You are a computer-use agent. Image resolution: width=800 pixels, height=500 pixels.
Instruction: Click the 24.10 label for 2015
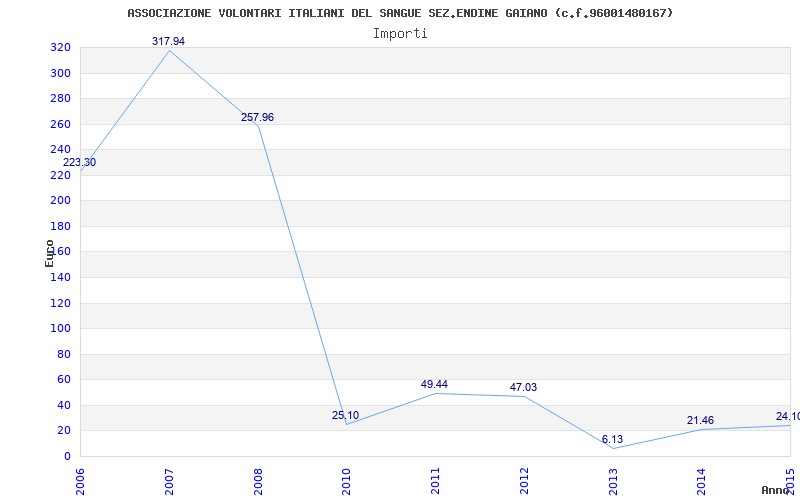pos(788,416)
